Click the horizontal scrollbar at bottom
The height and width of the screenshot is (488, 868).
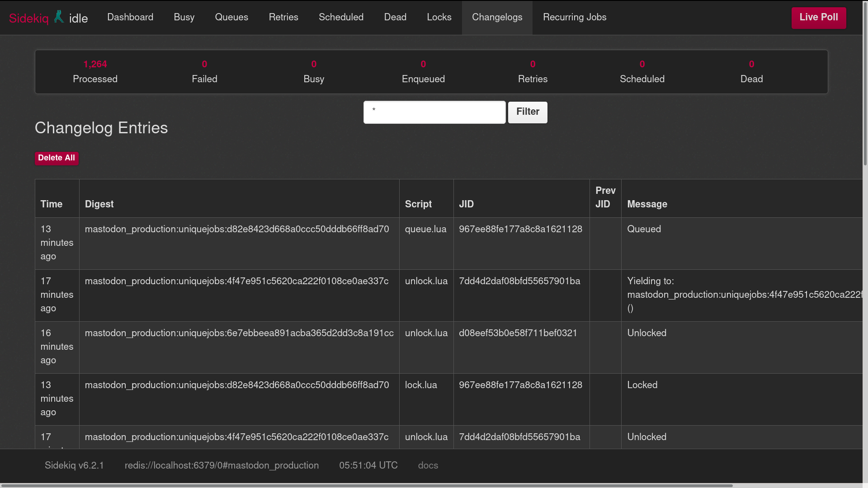[x=366, y=485]
